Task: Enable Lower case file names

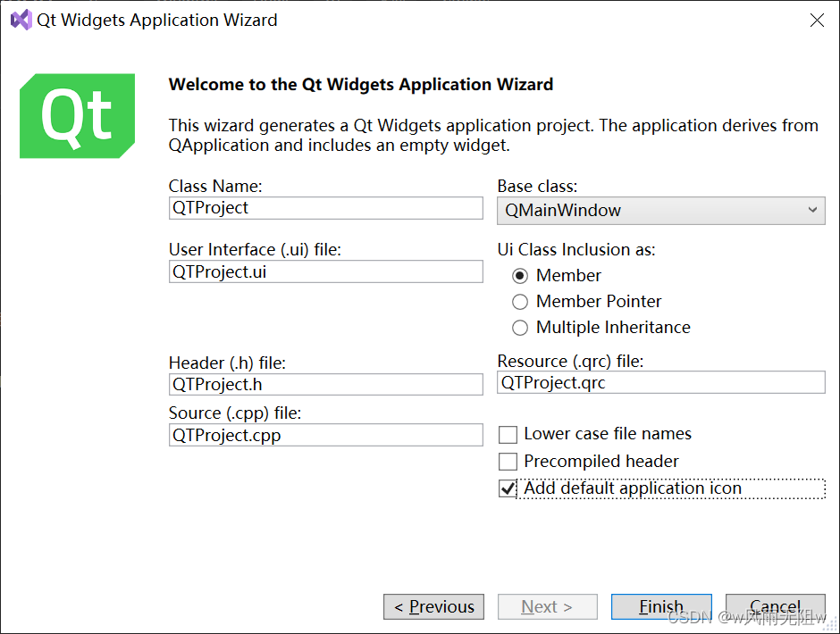Action: (508, 435)
